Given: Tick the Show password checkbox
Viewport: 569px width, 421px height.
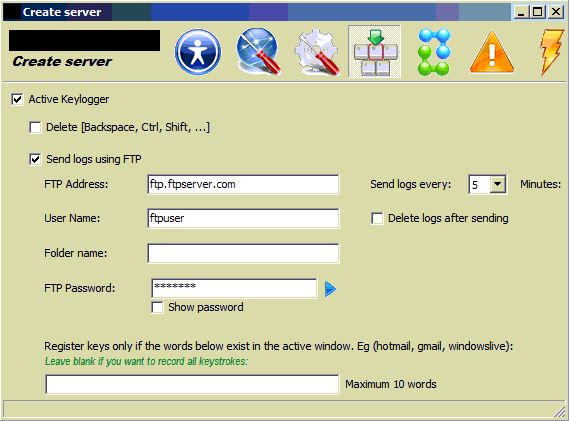Looking at the screenshot, I should click(157, 307).
